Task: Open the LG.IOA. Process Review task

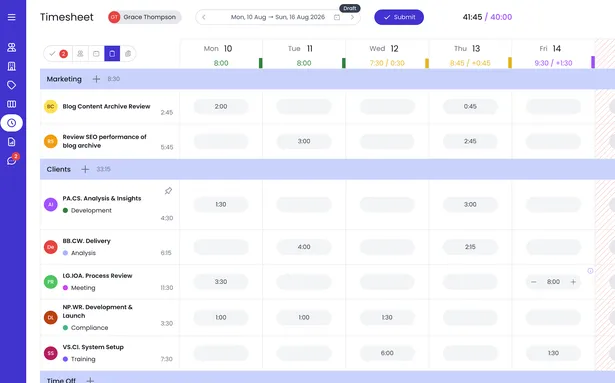Action: (97, 276)
